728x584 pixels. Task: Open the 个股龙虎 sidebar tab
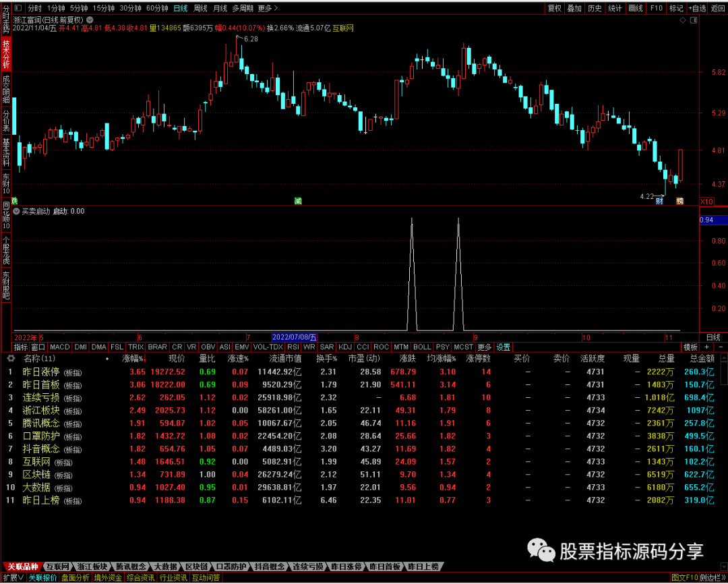[x=6, y=250]
